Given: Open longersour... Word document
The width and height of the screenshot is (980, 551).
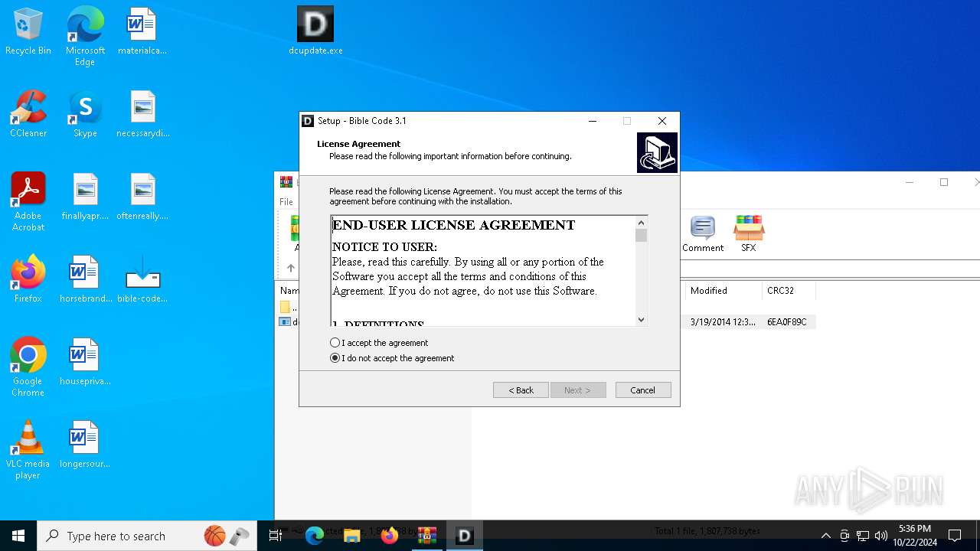Looking at the screenshot, I should 85,445.
